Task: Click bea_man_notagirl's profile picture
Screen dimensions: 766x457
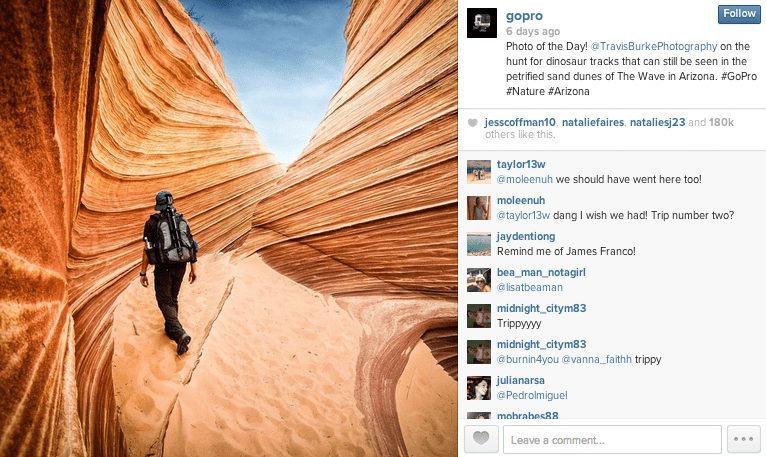Action: pos(479,280)
